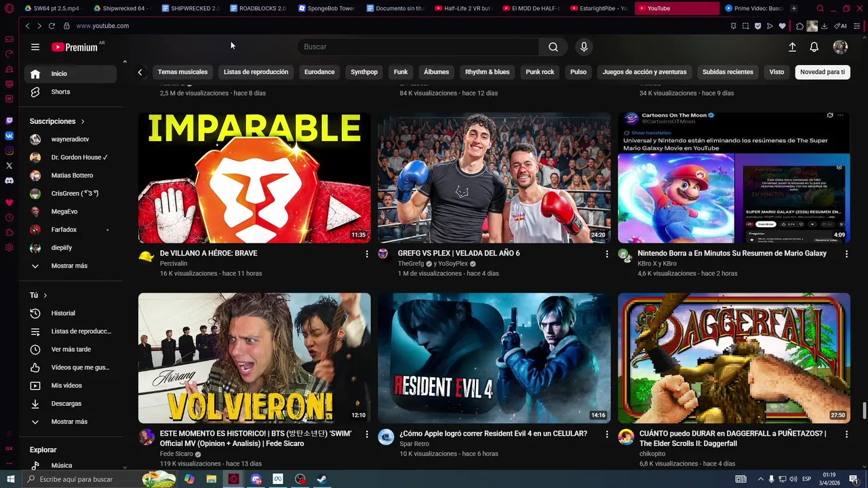Open Descargas in the sidebar
The image size is (868, 488).
tap(71, 403)
